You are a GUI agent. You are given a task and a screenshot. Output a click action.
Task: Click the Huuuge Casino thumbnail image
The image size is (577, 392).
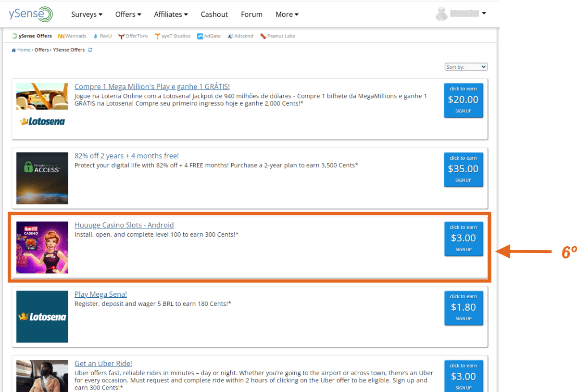[x=42, y=248]
